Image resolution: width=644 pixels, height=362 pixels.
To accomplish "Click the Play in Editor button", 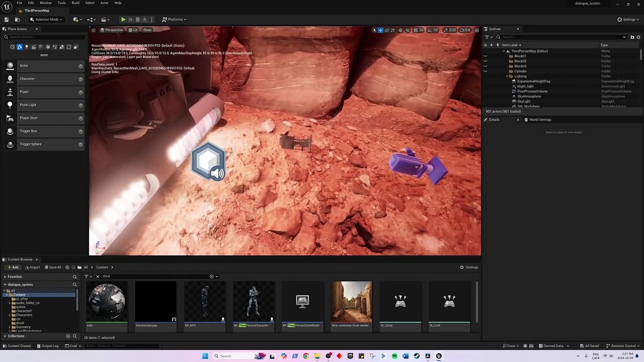I will [123, 20].
